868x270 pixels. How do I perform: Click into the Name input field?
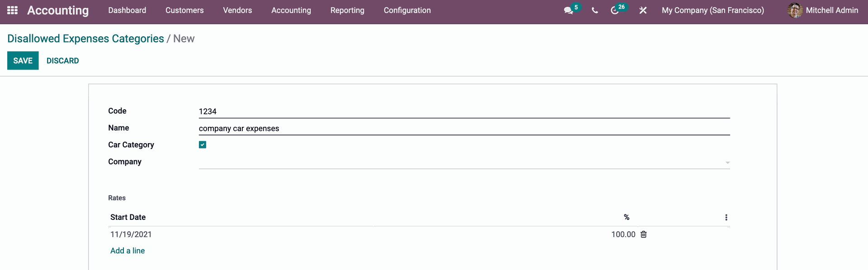click(464, 129)
